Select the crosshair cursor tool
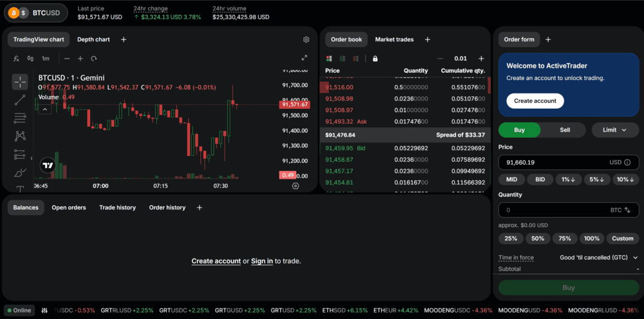Screen dimensions: 644x319 click(20, 82)
